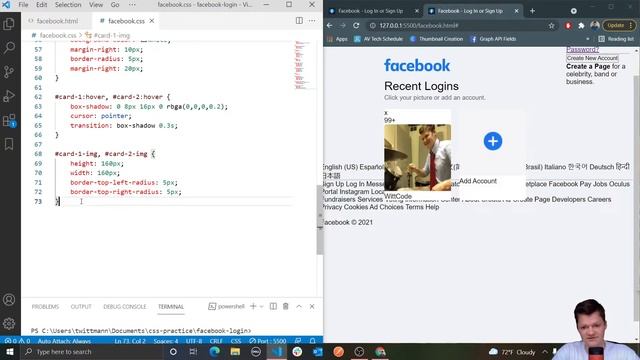Open the Source Control view
640x360 pixels.
tap(9, 72)
